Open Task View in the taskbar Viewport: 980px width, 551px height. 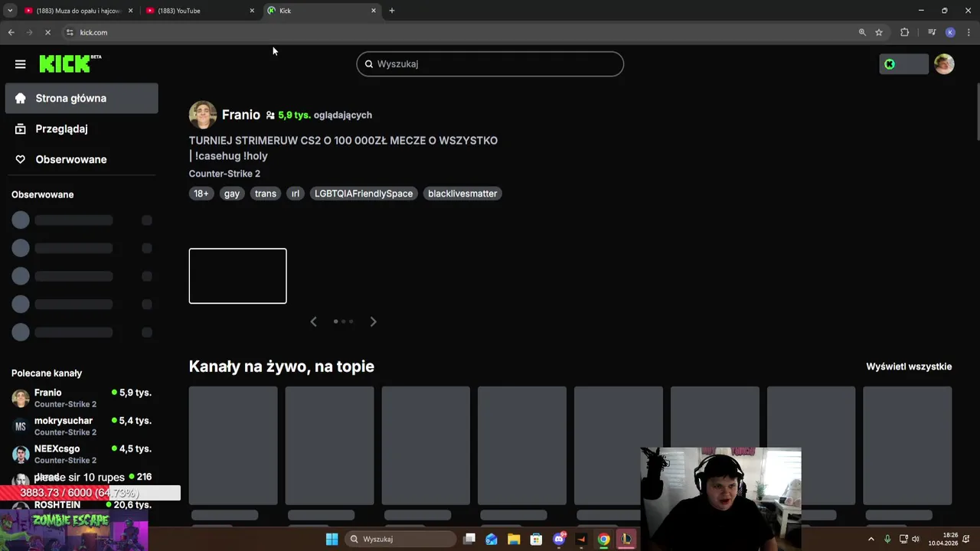[x=469, y=539]
